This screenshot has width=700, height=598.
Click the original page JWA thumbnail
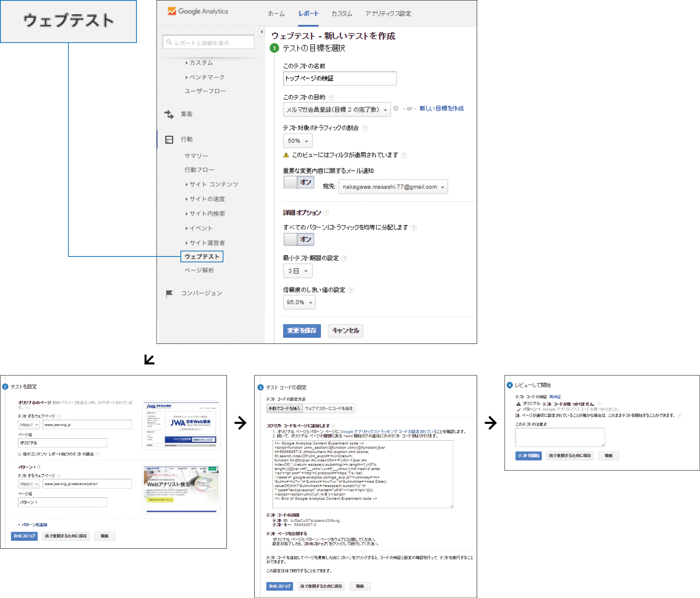[x=181, y=425]
